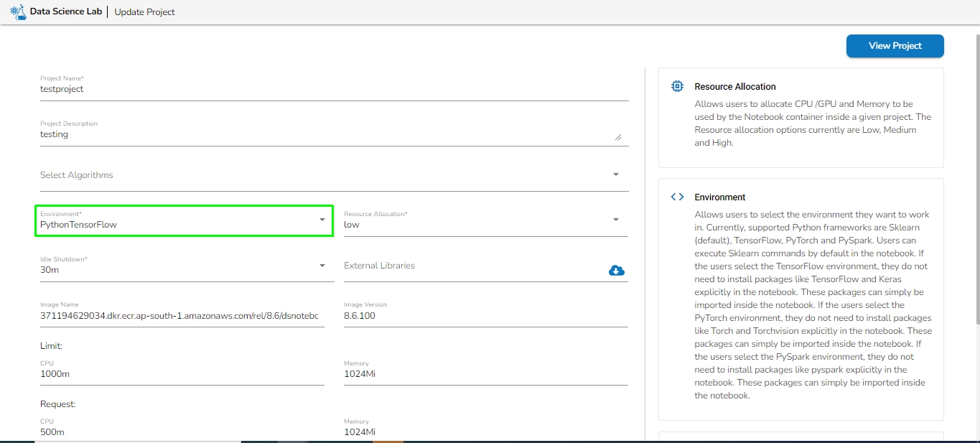
Task: Click the Image Version field 8.6.100
Action: tap(485, 316)
